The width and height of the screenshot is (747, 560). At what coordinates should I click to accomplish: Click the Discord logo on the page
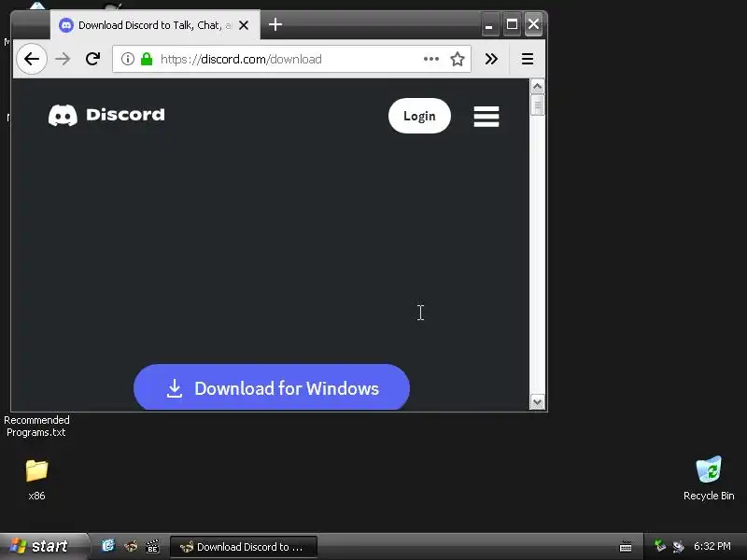pyautogui.click(x=106, y=115)
